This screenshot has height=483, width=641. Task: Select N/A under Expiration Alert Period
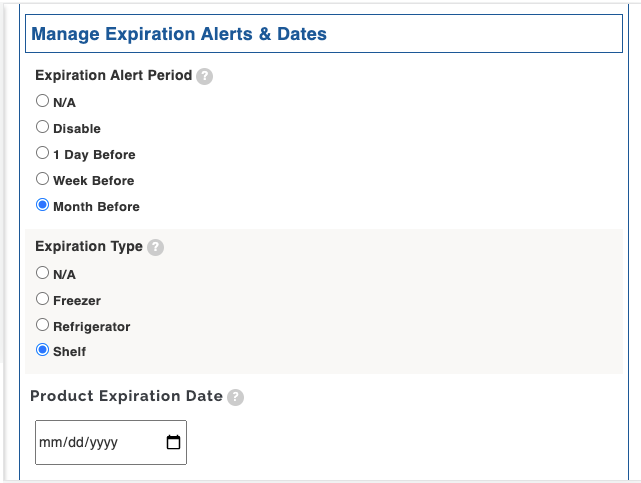click(x=42, y=101)
